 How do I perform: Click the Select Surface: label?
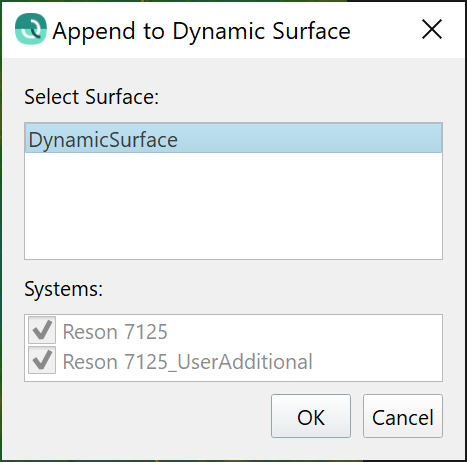[x=91, y=97]
